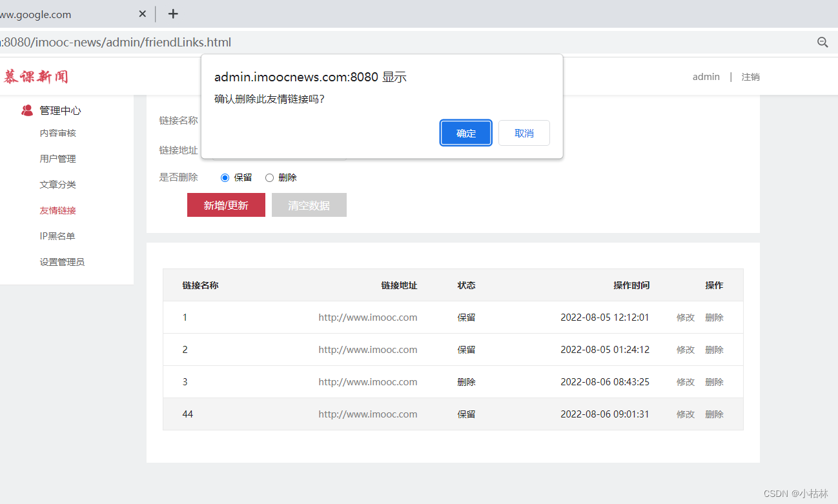This screenshot has width=838, height=504.
Task: Click the admin username in the header
Action: 706,76
